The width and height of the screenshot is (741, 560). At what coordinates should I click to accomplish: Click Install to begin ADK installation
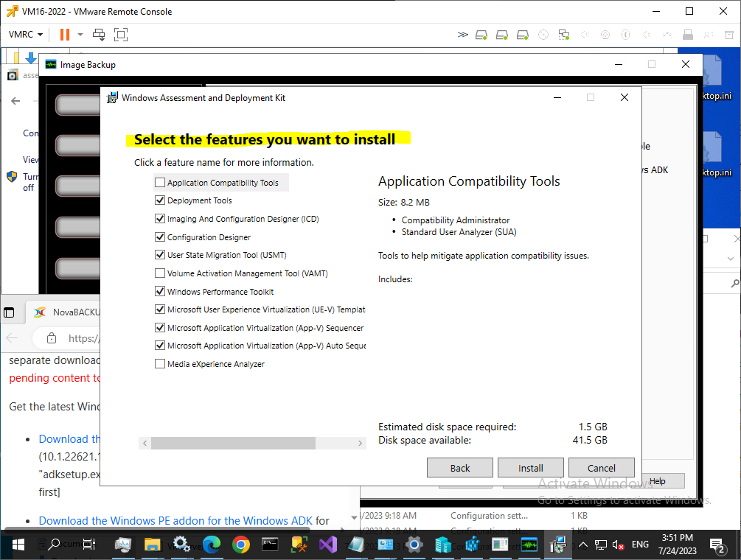(531, 468)
